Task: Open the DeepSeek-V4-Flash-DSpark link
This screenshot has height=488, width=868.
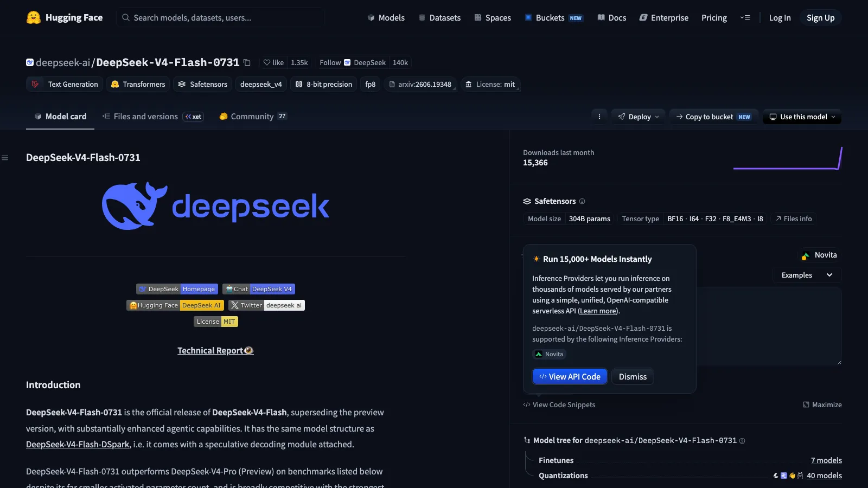Action: pos(78,444)
